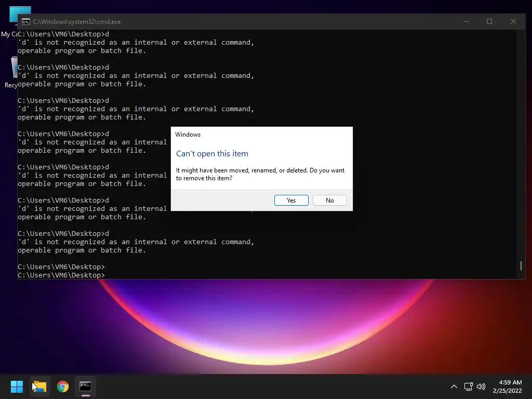This screenshot has width=532, height=399.
Task: Launch Google Chrome from the taskbar
Action: pyautogui.click(x=63, y=387)
